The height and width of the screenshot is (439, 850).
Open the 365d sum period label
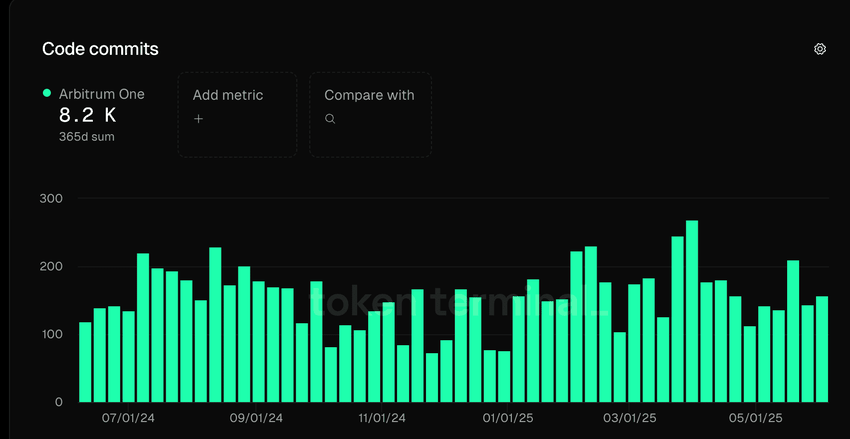tap(87, 137)
